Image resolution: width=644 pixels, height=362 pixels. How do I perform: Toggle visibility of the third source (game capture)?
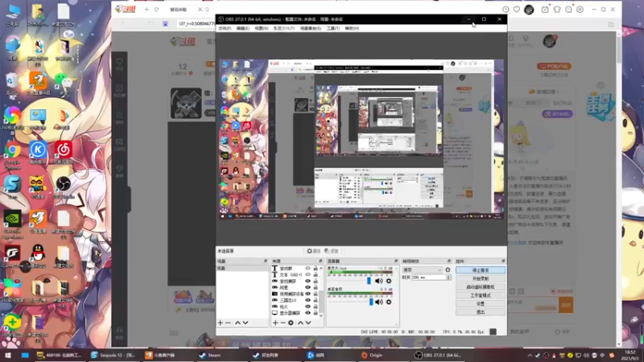point(308,281)
